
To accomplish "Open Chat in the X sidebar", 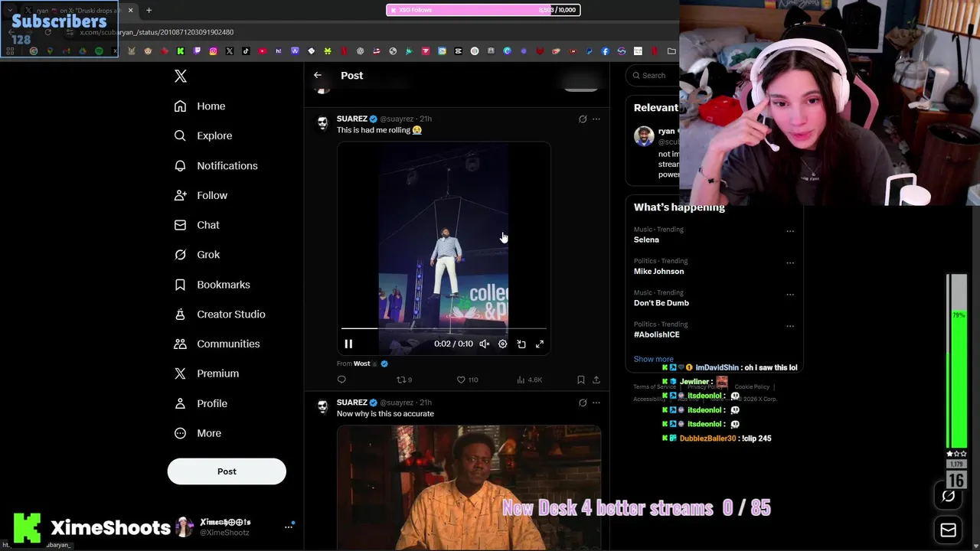I will (197, 225).
